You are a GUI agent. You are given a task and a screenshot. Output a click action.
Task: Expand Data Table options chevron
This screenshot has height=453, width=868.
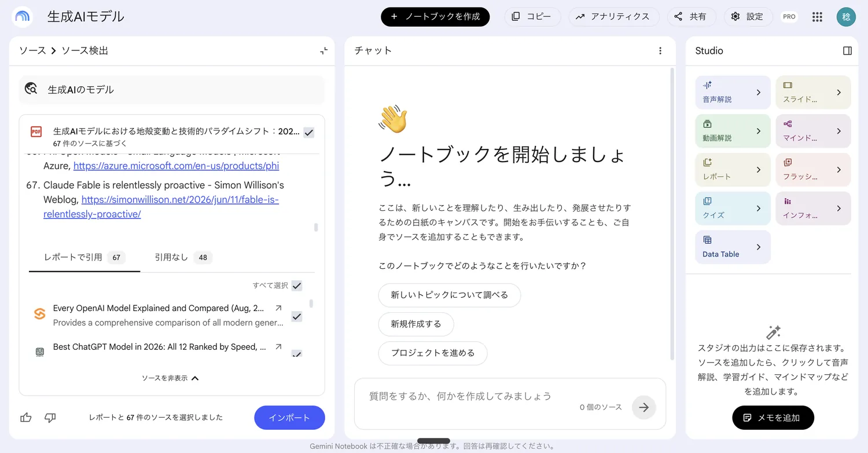coord(759,247)
